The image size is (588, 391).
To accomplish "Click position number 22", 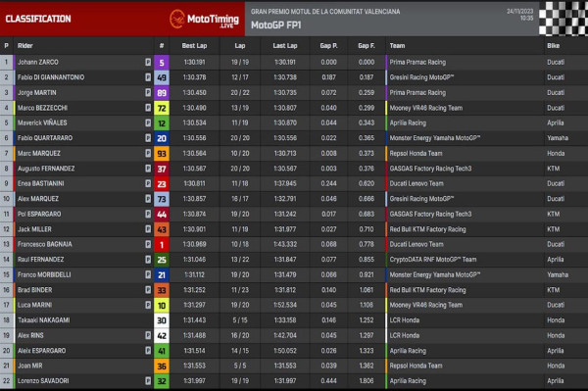I will coord(7,381).
